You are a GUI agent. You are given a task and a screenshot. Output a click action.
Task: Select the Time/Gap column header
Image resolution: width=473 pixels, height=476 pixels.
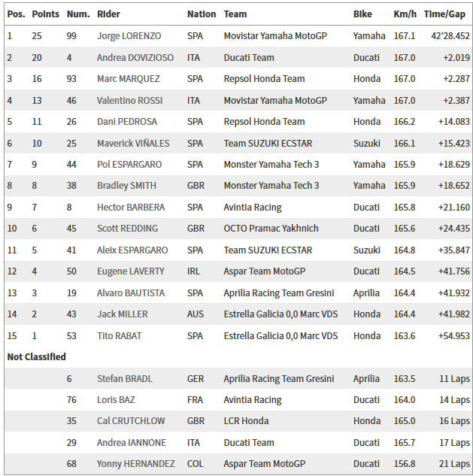pyautogui.click(x=444, y=14)
